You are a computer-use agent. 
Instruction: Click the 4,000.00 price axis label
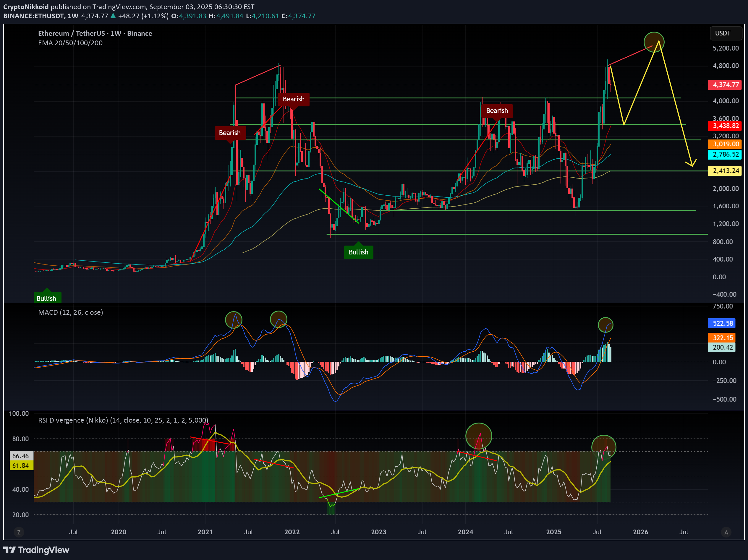coord(726,101)
